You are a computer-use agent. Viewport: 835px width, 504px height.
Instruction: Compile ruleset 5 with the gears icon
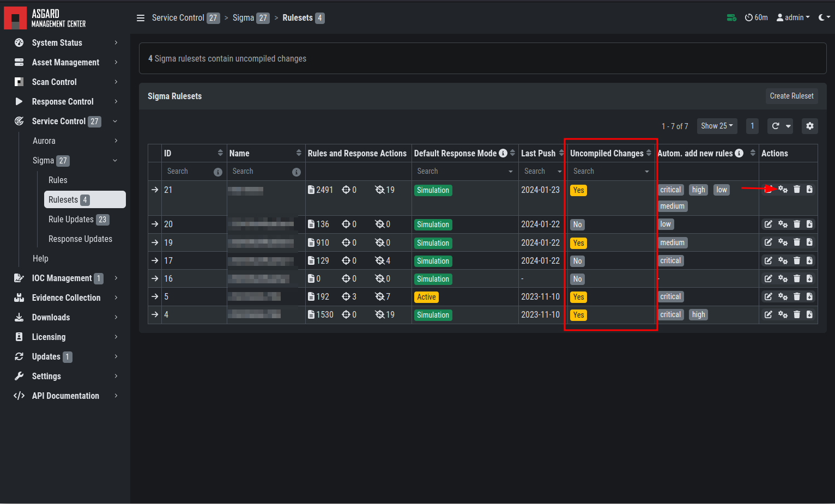[x=783, y=297]
